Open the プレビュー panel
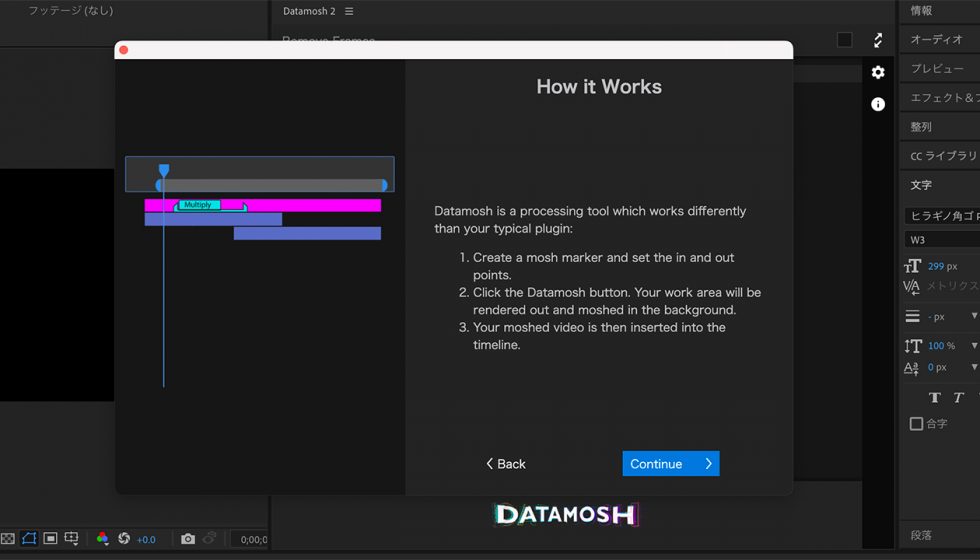The width and height of the screenshot is (980, 560). 939,69
